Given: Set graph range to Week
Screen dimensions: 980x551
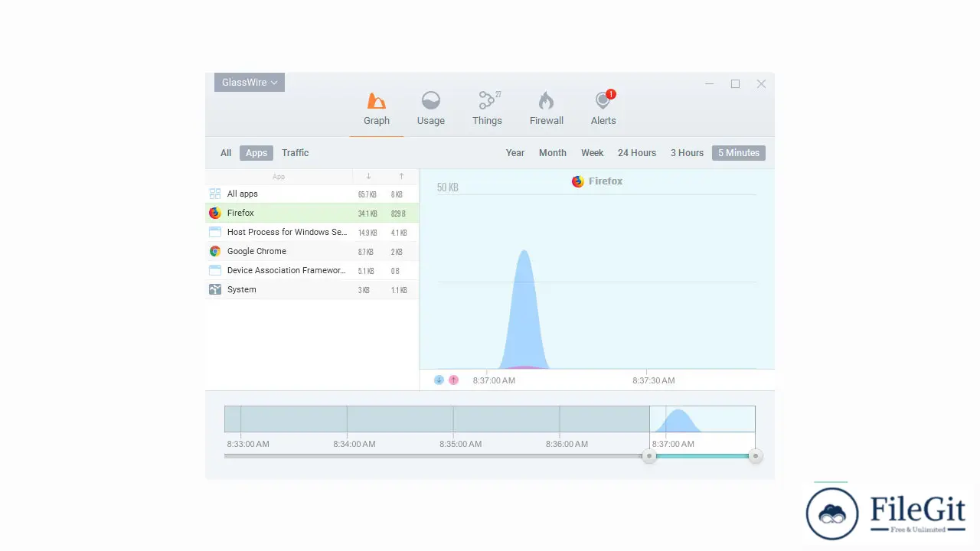Looking at the screenshot, I should [x=593, y=153].
